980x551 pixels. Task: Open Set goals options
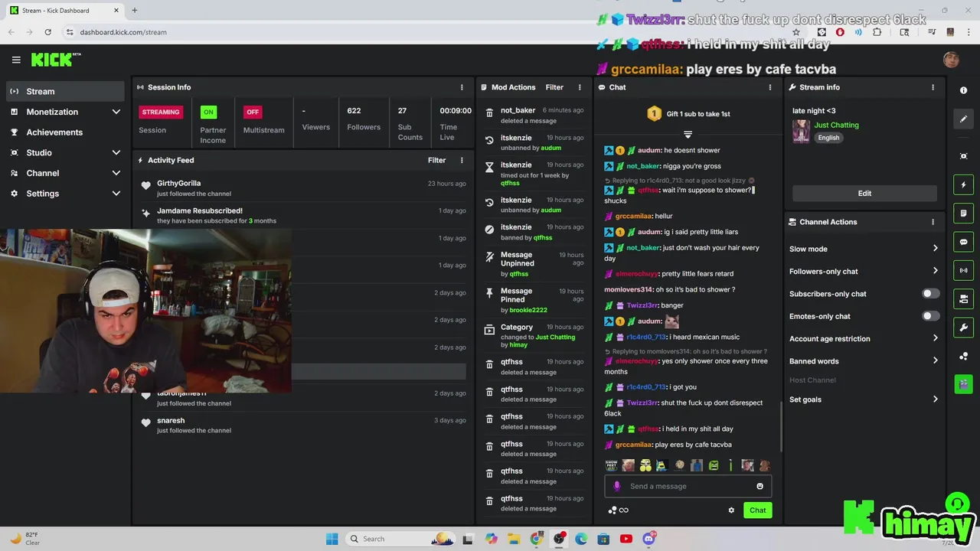click(x=864, y=399)
